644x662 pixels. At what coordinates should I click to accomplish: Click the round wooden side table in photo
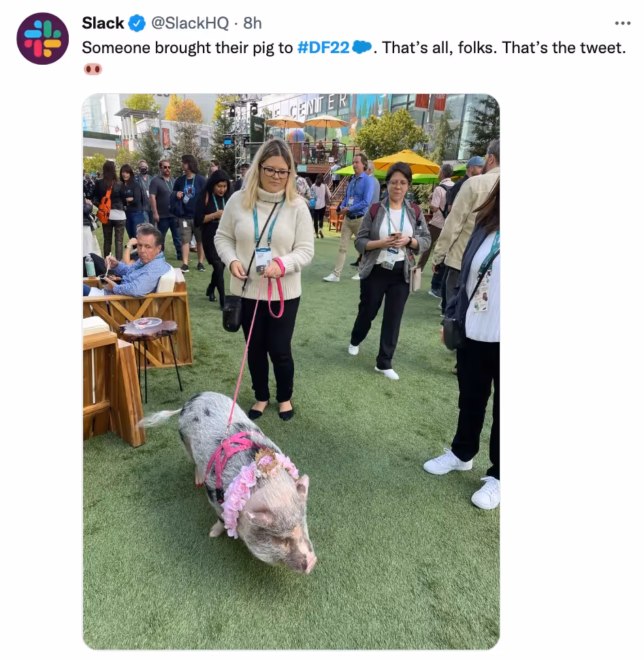tap(148, 327)
